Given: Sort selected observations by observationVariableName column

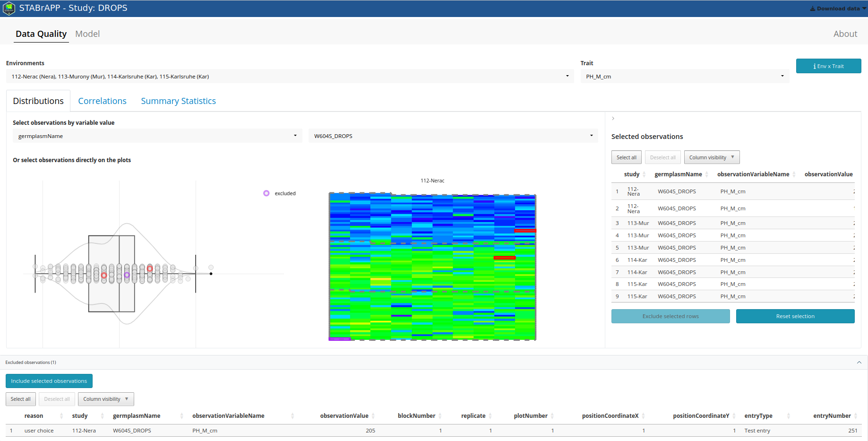Looking at the screenshot, I should [756, 174].
